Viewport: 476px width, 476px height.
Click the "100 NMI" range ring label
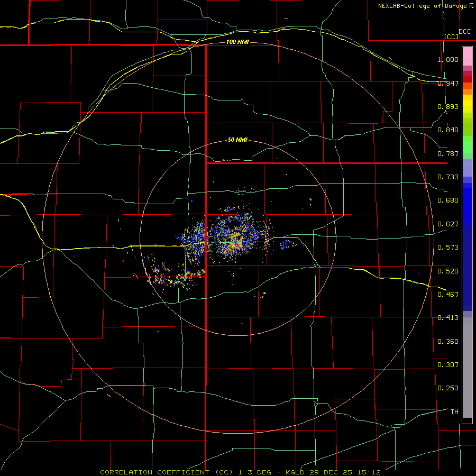tap(237, 42)
